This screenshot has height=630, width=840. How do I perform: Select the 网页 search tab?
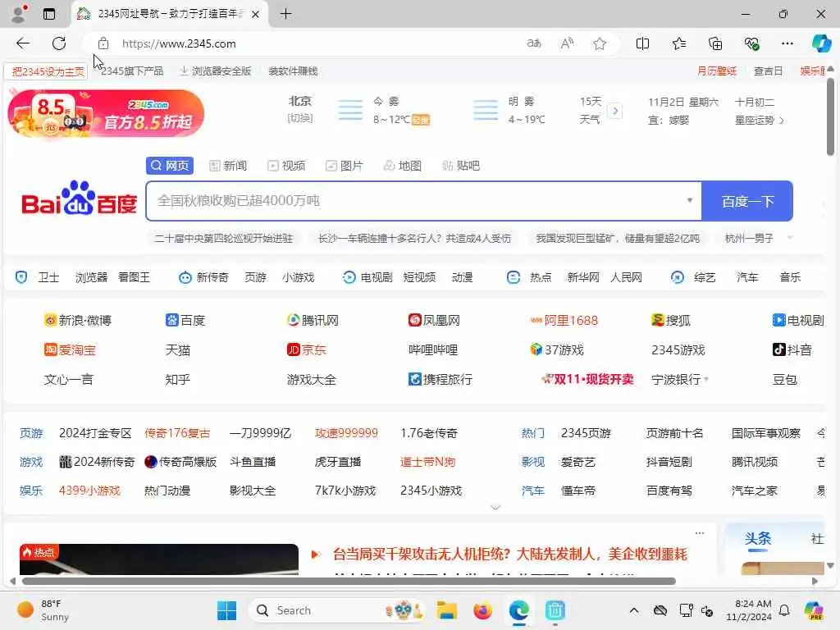click(x=169, y=166)
